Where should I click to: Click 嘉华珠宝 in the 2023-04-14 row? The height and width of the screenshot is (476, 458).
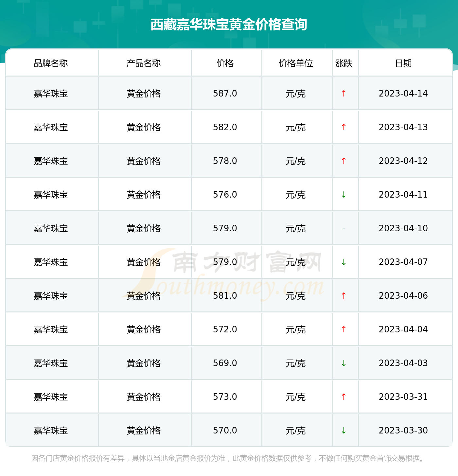coord(51,94)
